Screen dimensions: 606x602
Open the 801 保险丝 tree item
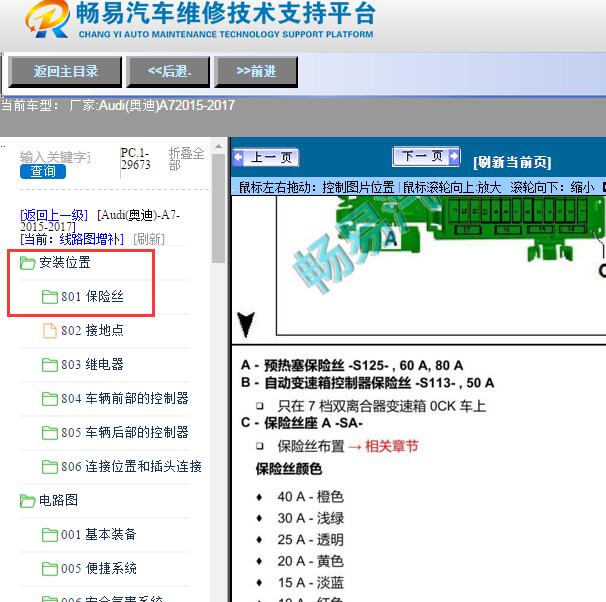[92, 297]
